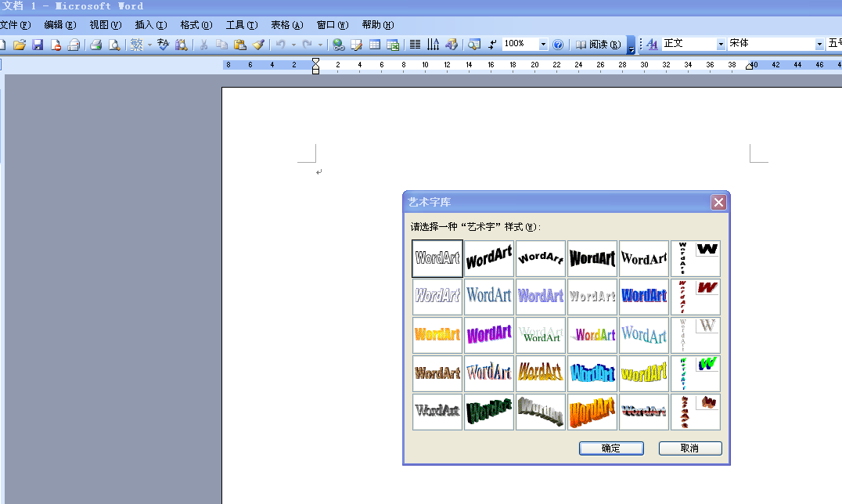Screen dimensions: 842x504
Task: Open the 宋体 font dropdown
Action: 819,44
